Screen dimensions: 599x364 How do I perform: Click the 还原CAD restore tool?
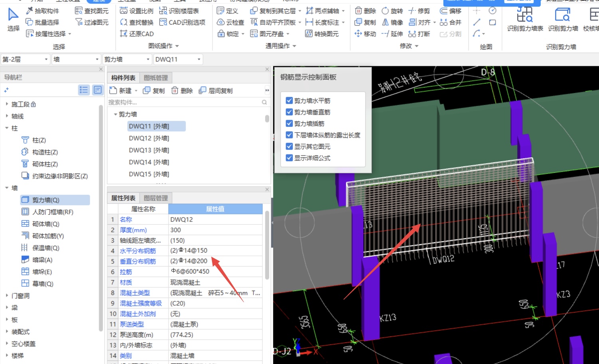coord(137,34)
